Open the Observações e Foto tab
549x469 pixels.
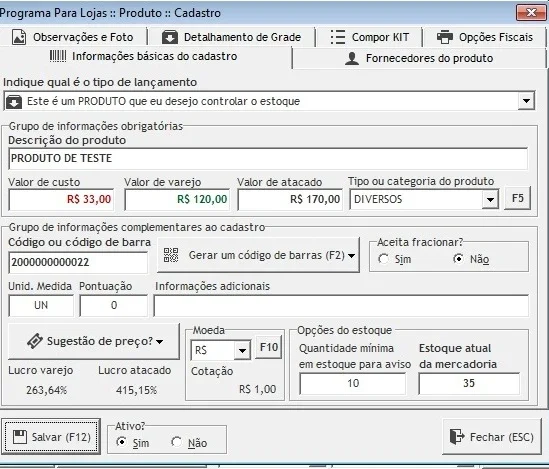[x=73, y=37]
